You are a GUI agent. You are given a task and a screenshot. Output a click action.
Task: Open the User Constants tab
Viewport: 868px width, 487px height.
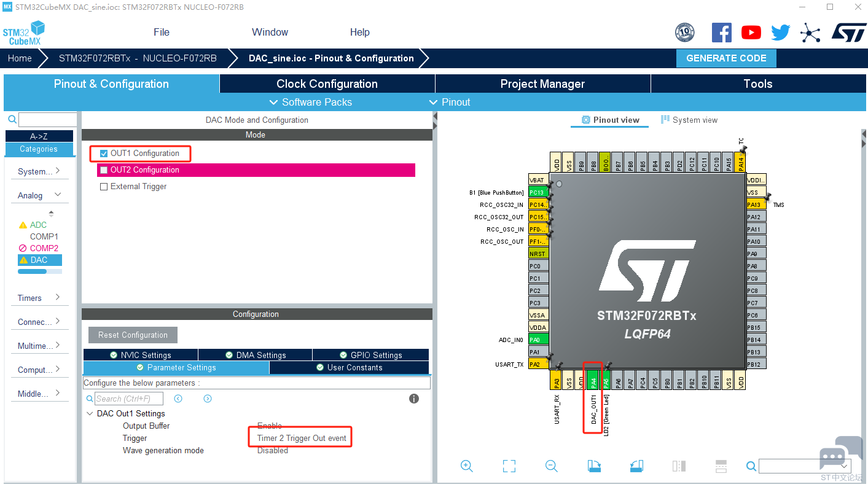pos(349,368)
